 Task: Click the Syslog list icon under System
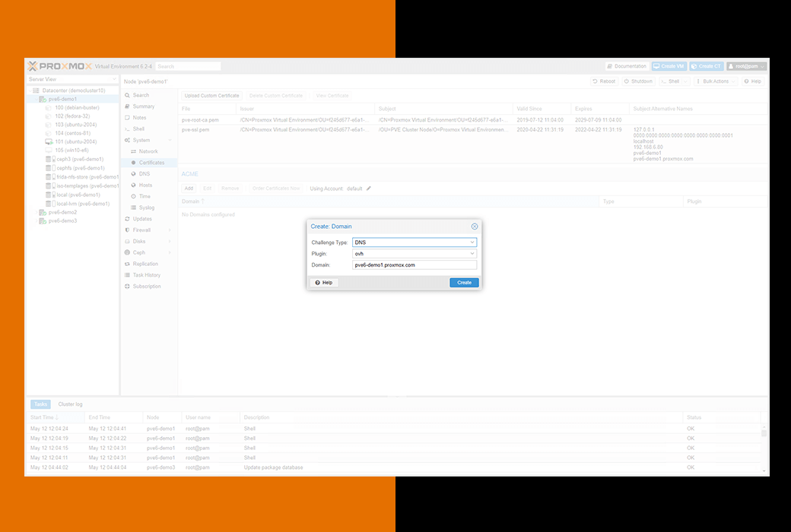pyautogui.click(x=134, y=207)
